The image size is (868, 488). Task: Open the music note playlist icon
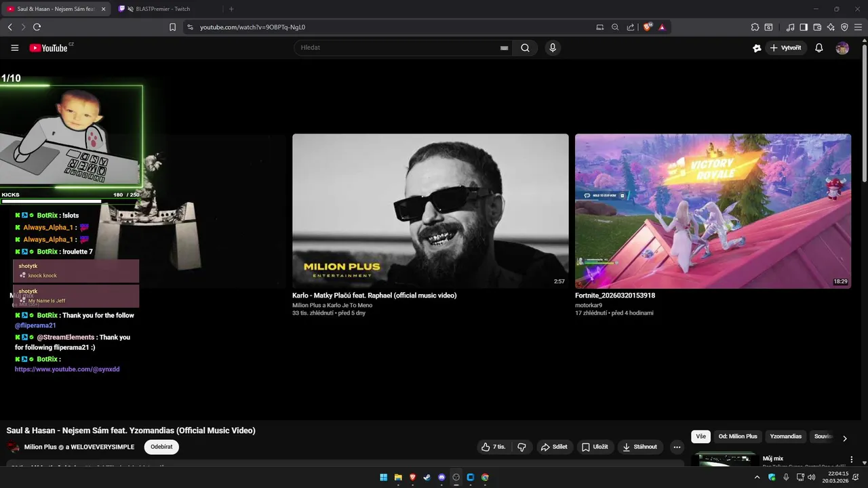(790, 27)
